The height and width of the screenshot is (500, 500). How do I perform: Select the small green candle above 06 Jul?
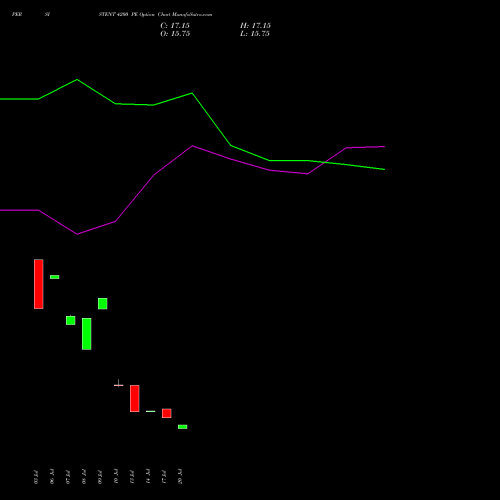[x=55, y=277]
